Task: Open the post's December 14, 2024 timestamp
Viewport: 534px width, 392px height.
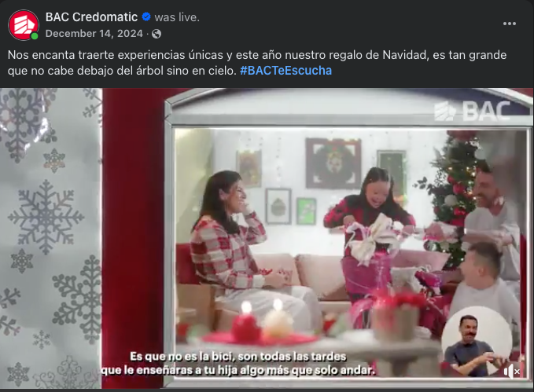Action: point(94,33)
